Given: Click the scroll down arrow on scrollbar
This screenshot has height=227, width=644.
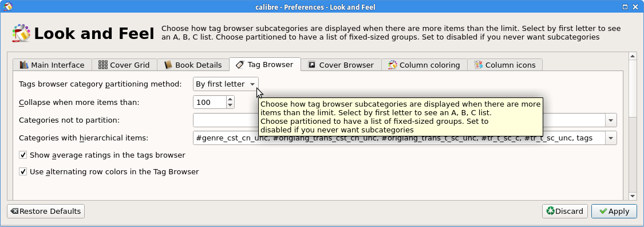Looking at the screenshot, I should [633, 197].
